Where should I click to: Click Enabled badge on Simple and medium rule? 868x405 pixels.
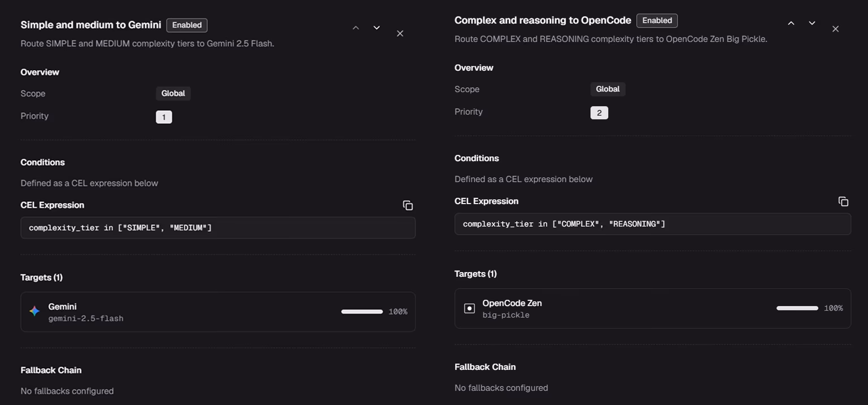tap(187, 25)
